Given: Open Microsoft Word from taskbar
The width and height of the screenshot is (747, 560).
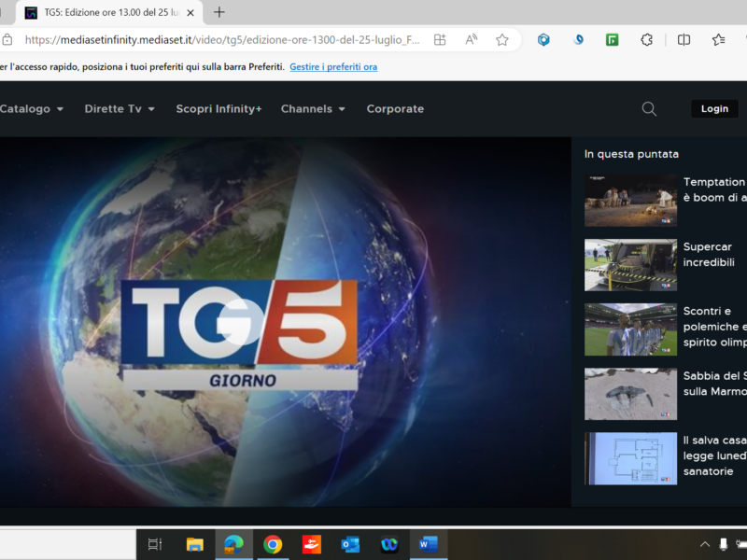Looking at the screenshot, I should coord(429,544).
